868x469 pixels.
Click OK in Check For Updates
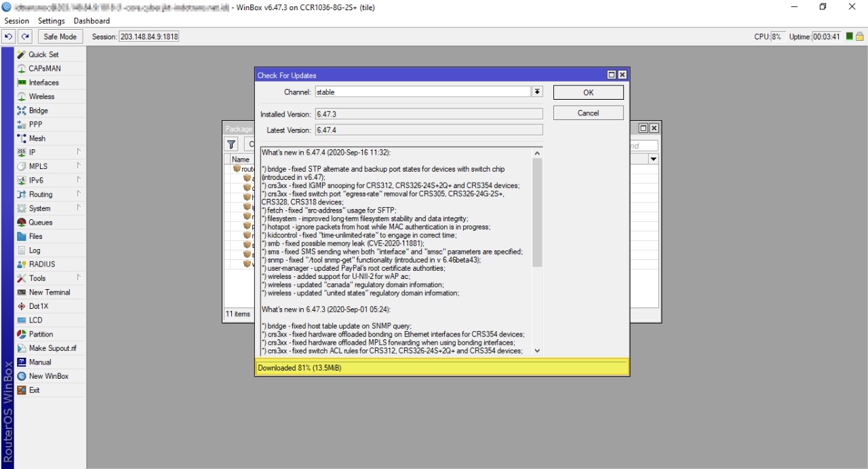(589, 93)
